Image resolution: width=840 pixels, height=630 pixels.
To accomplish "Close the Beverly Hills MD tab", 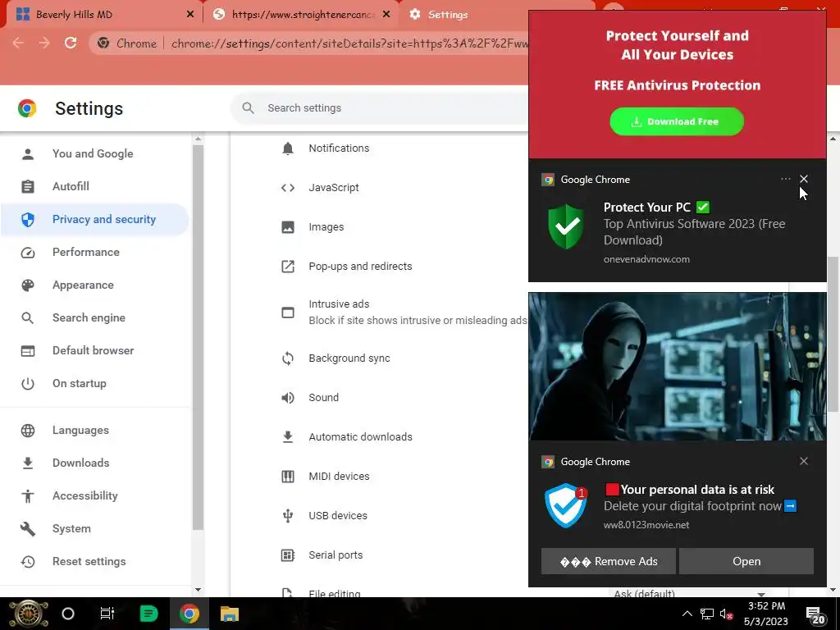I will tap(189, 15).
